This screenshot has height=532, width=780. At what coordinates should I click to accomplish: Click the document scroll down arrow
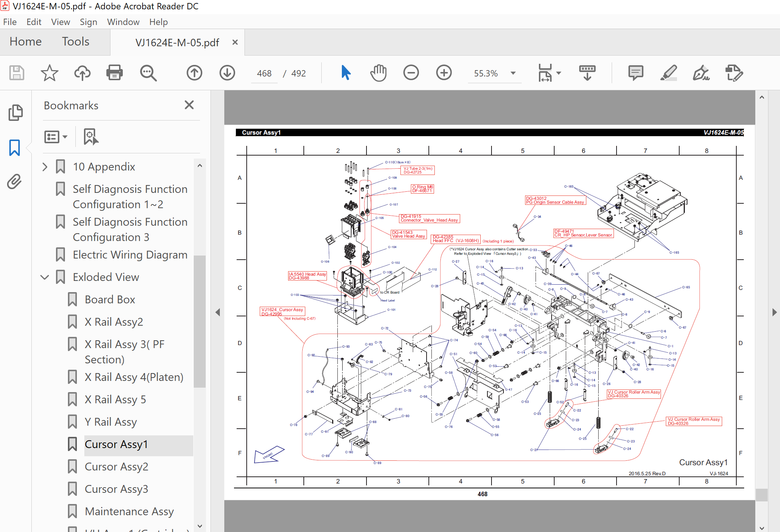click(762, 528)
